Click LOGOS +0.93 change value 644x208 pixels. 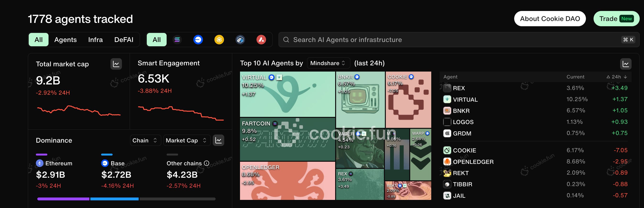tap(619, 122)
